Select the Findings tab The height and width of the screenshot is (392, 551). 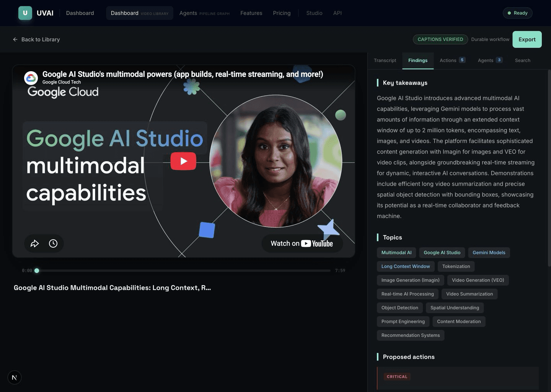click(418, 60)
